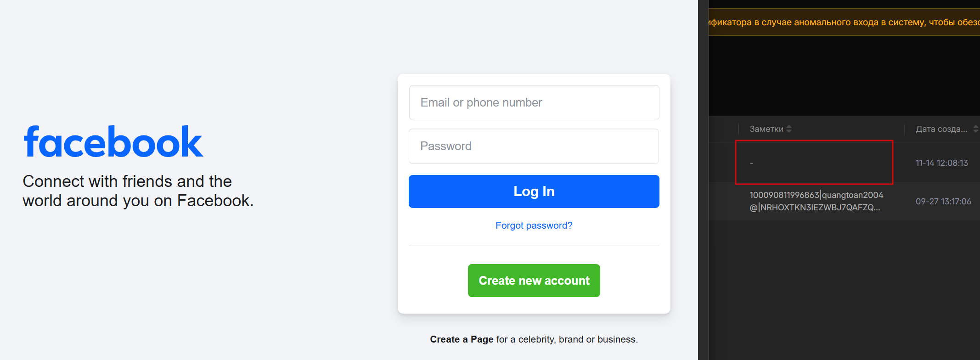Select the empty notes cell with dash
Viewport: 980px width, 360px height.
click(x=813, y=163)
